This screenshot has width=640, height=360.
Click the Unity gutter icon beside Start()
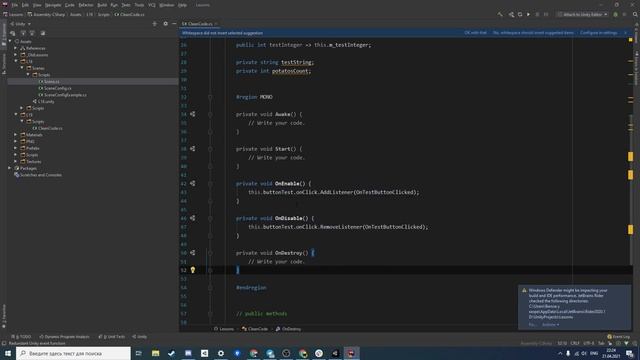point(193,149)
